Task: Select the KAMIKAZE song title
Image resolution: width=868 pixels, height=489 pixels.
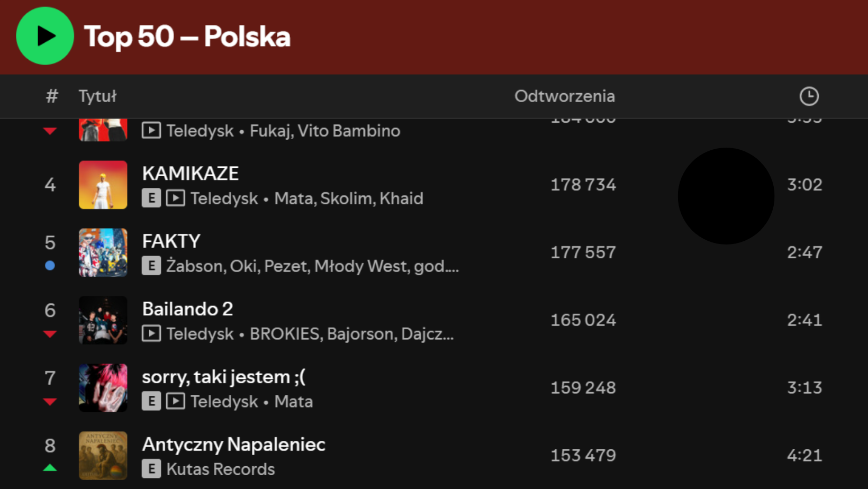Action: 191,174
